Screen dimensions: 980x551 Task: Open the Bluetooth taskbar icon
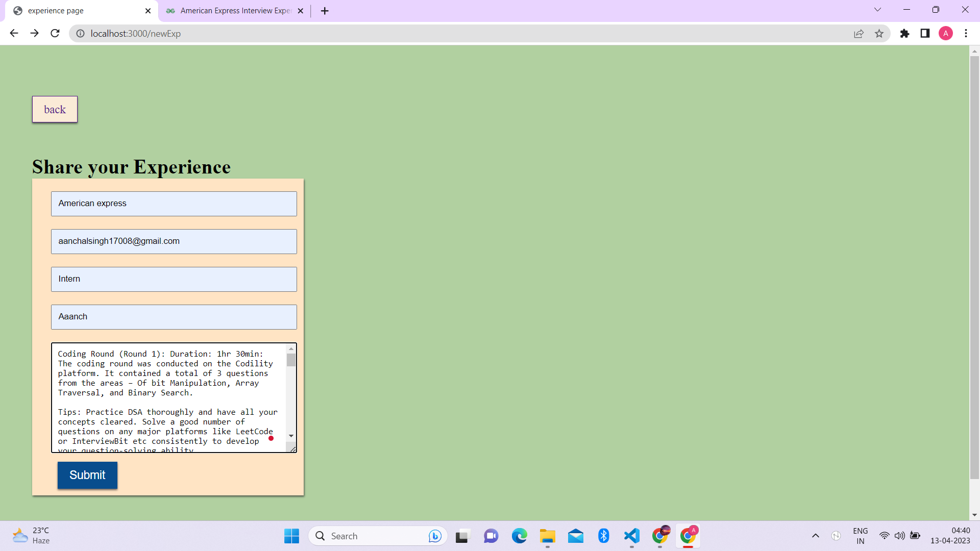[603, 536]
